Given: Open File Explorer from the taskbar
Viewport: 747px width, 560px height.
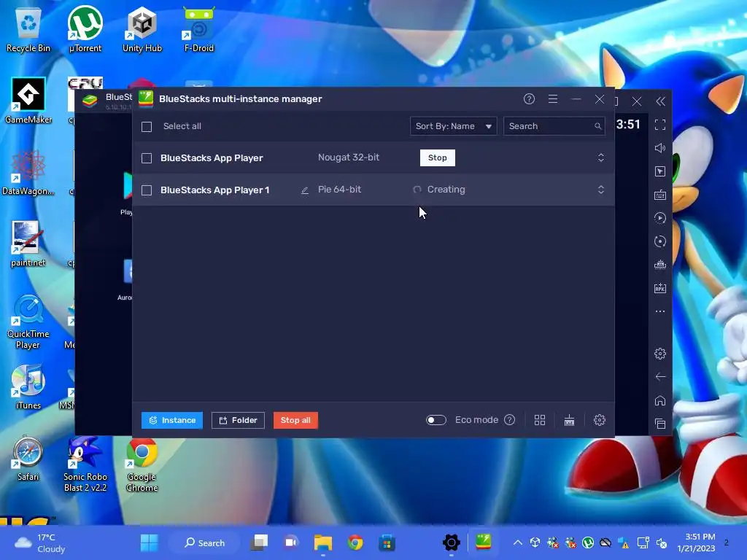Looking at the screenshot, I should pos(323,542).
